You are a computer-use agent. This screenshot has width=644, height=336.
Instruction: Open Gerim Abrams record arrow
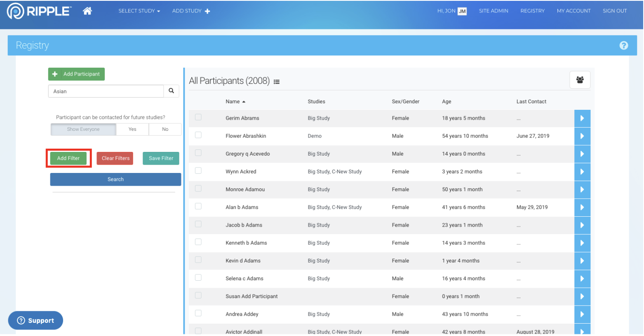(582, 118)
